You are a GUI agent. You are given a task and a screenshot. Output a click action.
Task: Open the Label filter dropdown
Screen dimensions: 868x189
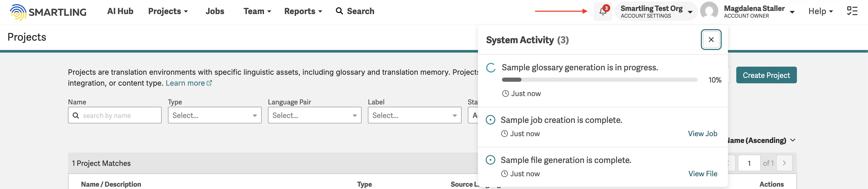tap(414, 115)
